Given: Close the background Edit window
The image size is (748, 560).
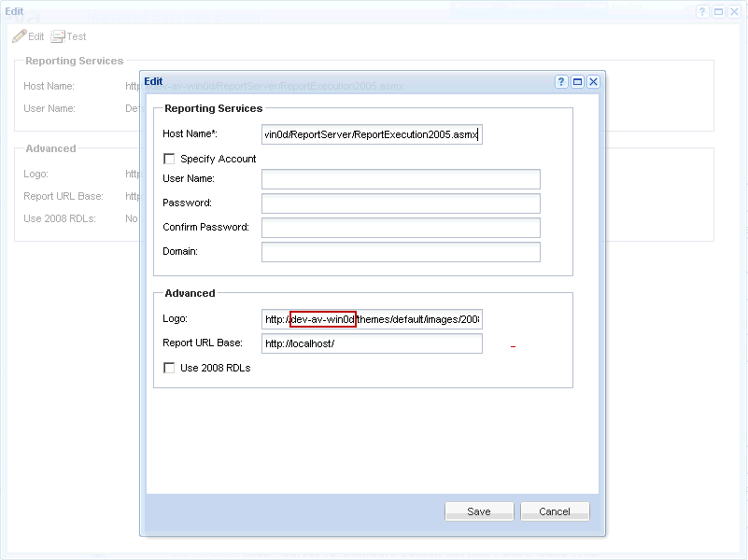Looking at the screenshot, I should tap(734, 11).
